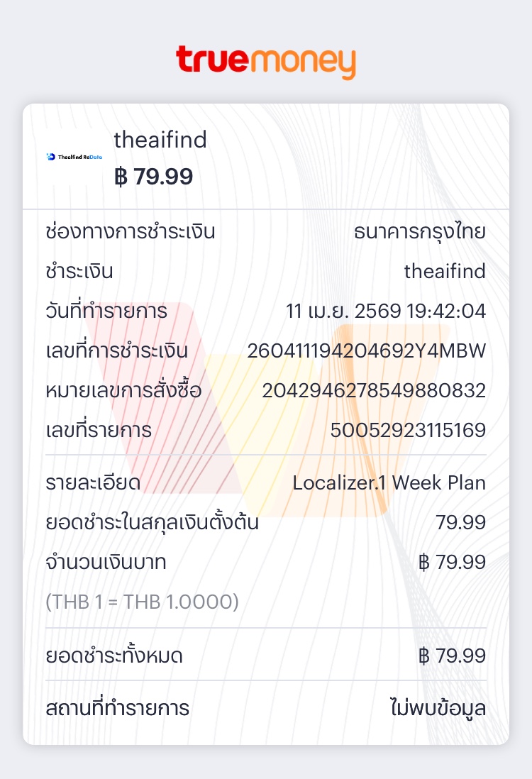Tap the truemoney logo at top
Screen dimensions: 532x779
coord(266,62)
